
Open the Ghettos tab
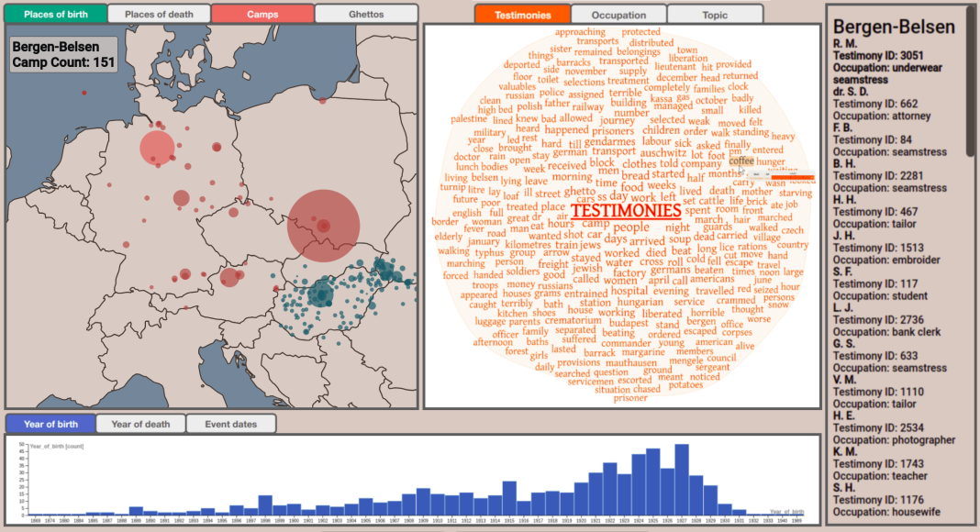pos(366,14)
